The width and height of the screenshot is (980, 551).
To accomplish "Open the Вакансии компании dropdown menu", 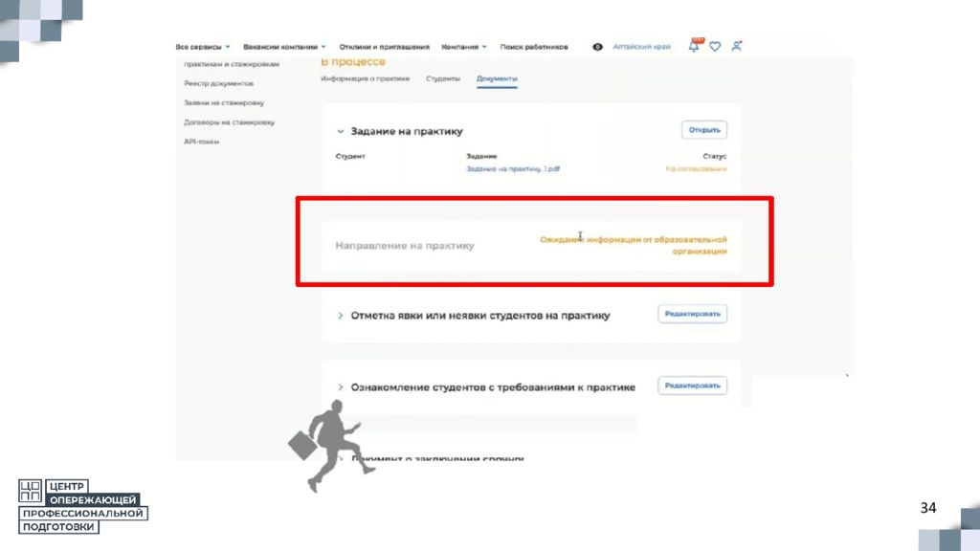I will pos(284,47).
